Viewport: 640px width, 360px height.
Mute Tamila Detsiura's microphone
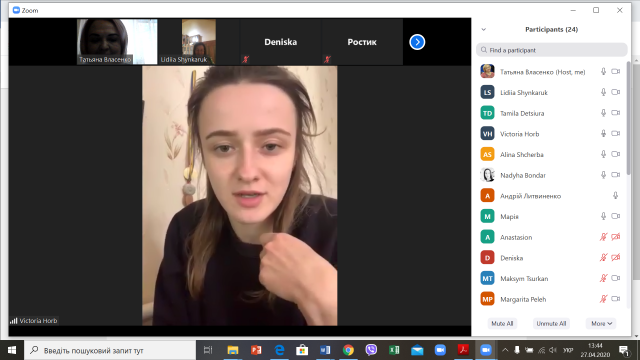603,113
